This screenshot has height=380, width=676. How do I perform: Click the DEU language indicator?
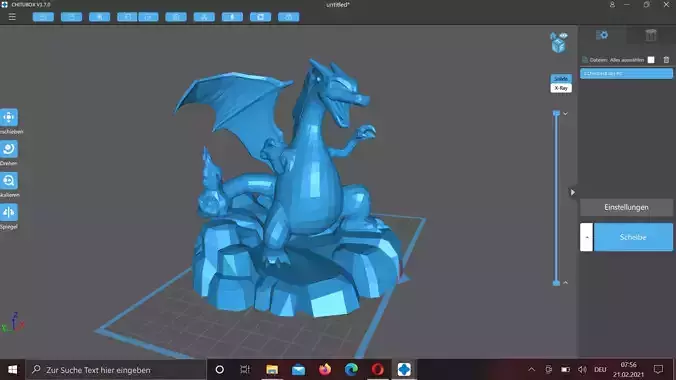pos(600,370)
